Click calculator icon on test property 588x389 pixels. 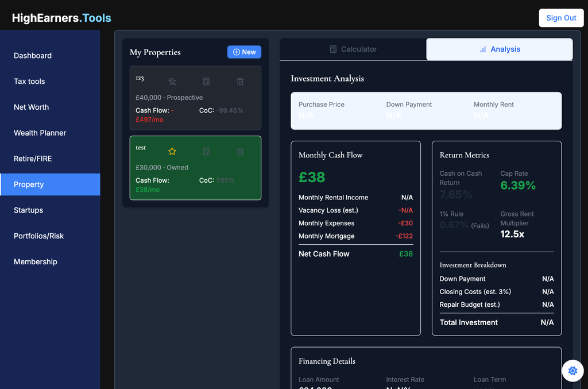[206, 152]
